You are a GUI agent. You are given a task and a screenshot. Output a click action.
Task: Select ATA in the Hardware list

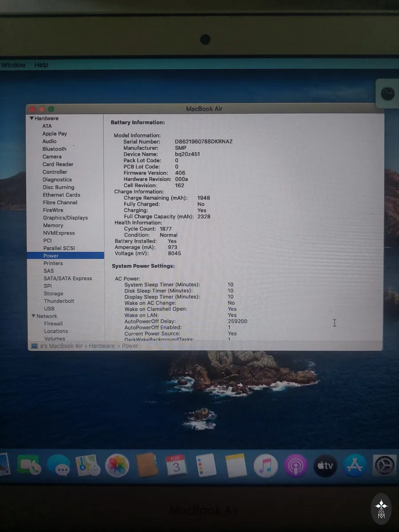tap(47, 126)
